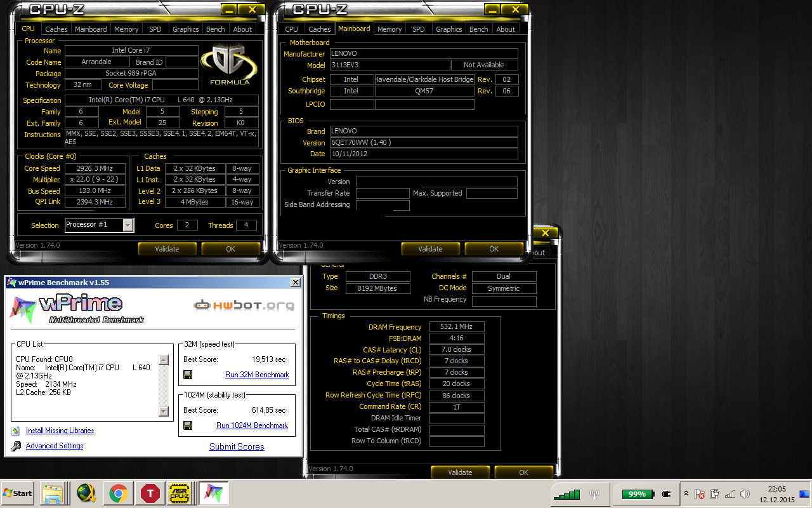Open the Processor #1 selection dropdown
The image size is (812, 508).
(128, 225)
